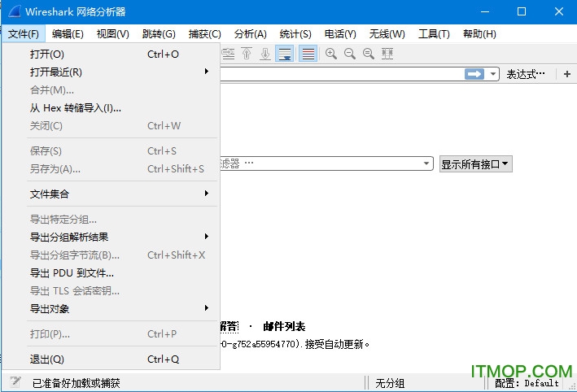Open the 显示所有接口 dropdown
The width and height of the screenshot is (577, 392).
476,164
